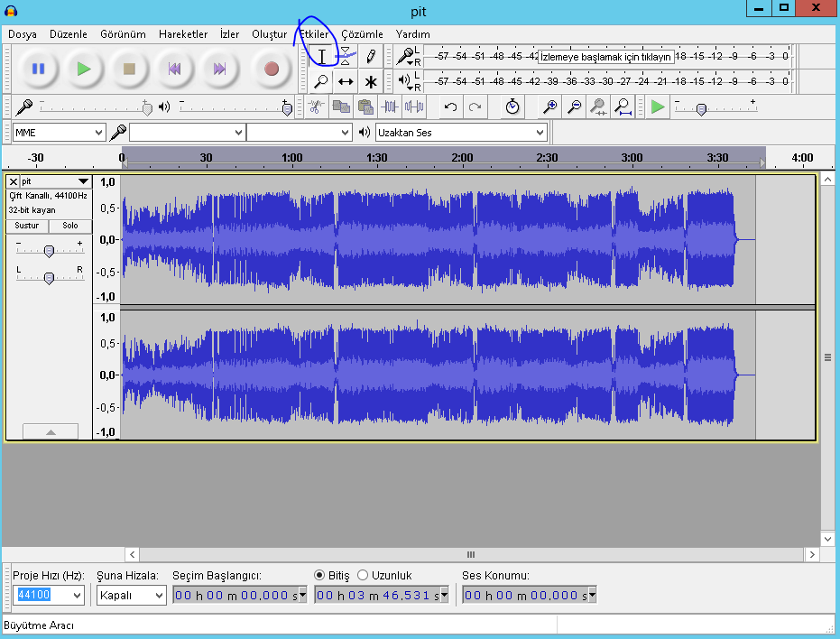Viewport: 840px width, 639px height.
Task: Activate the Multi-Tool asterisk icon
Action: [x=370, y=81]
